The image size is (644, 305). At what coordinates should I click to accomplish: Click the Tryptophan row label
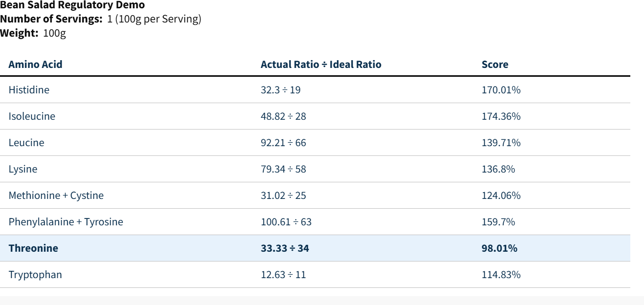pos(35,275)
